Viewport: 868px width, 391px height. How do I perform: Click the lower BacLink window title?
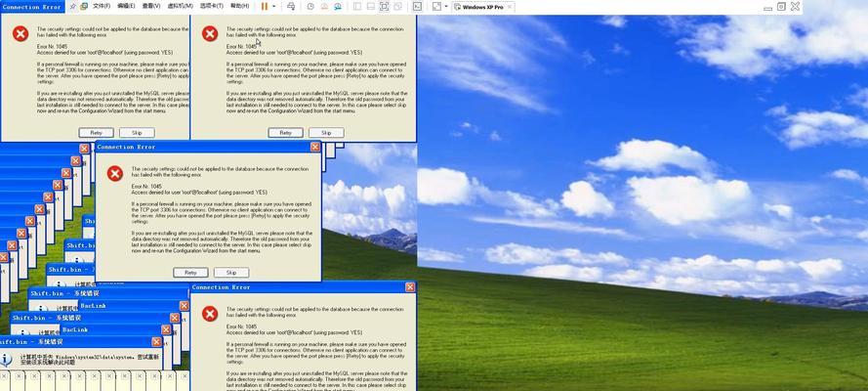[x=75, y=329]
